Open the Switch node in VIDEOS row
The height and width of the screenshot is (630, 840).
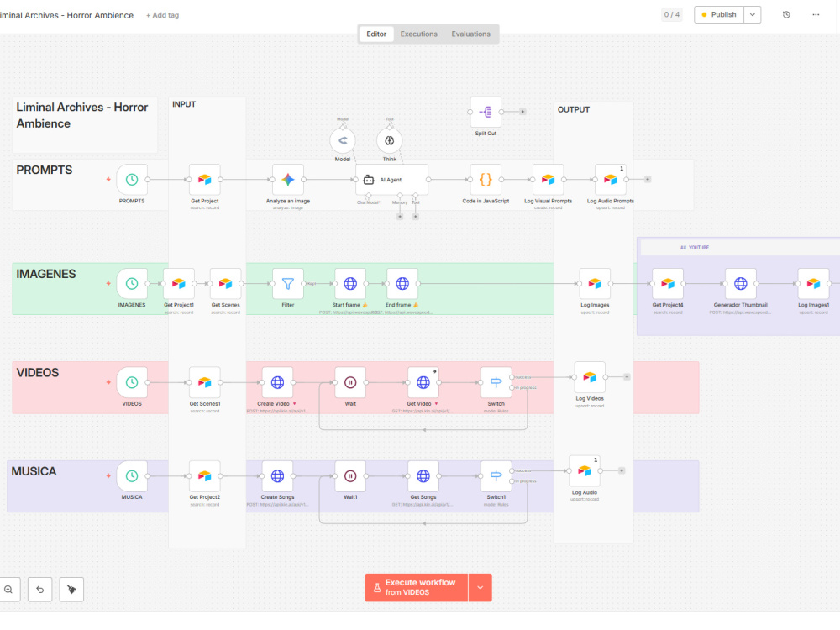click(x=496, y=382)
